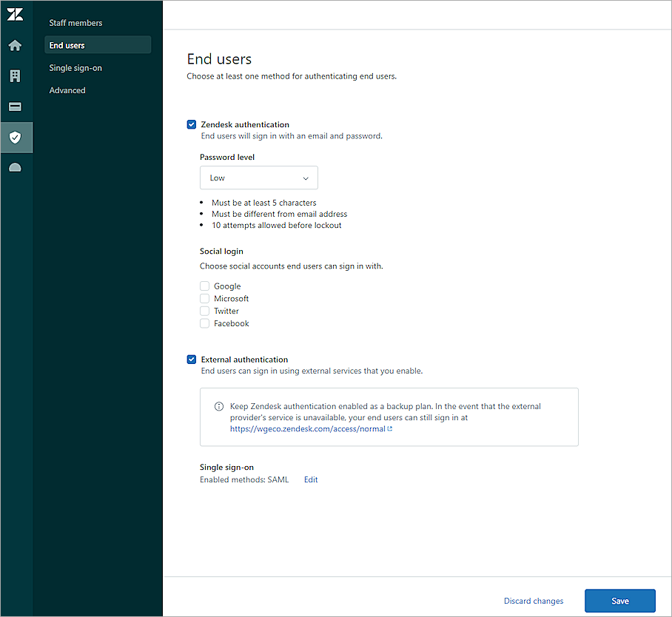The width and height of the screenshot is (672, 617).
Task: Open the wgeco.zendesk.com access link
Action: (x=307, y=428)
